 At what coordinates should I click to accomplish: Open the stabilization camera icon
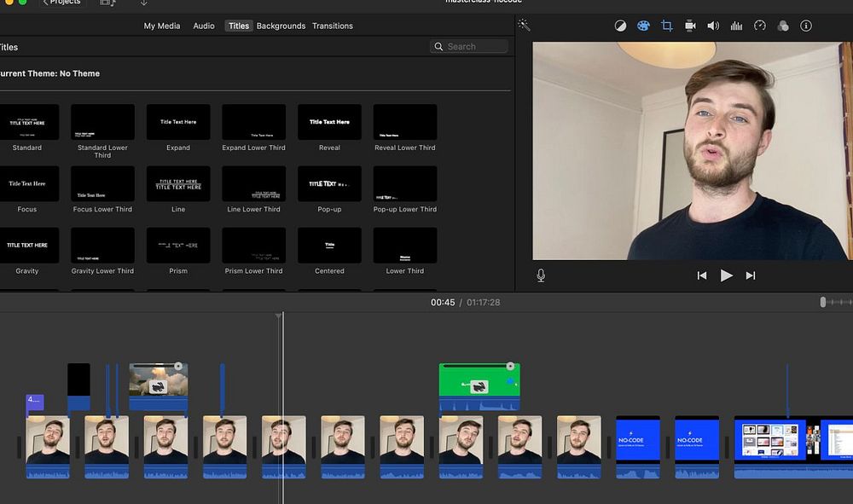tap(690, 26)
